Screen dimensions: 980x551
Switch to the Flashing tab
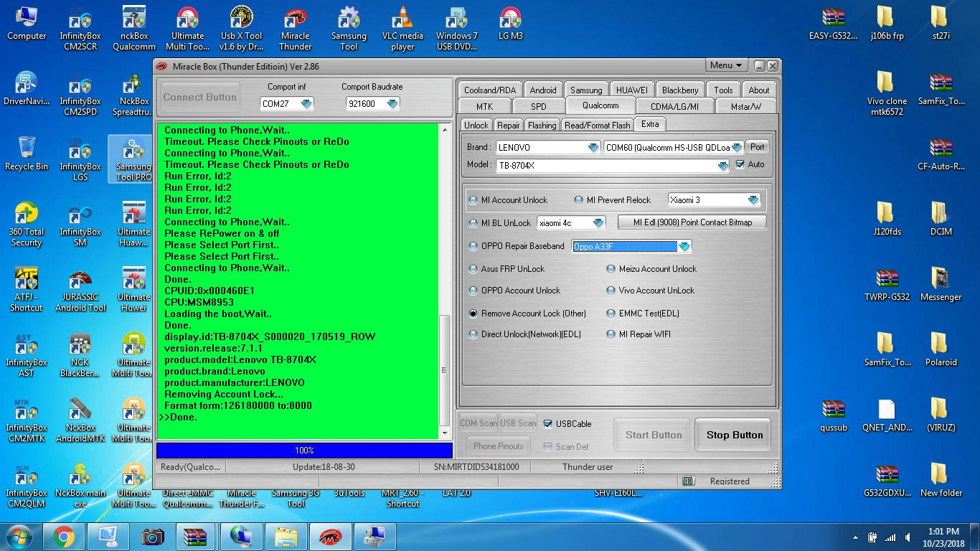542,125
